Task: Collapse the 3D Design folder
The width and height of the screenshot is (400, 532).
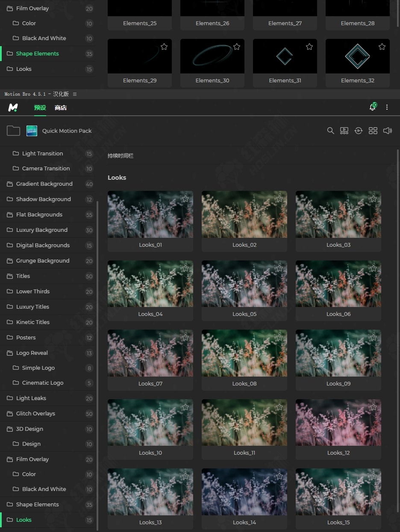Action: pos(10,429)
